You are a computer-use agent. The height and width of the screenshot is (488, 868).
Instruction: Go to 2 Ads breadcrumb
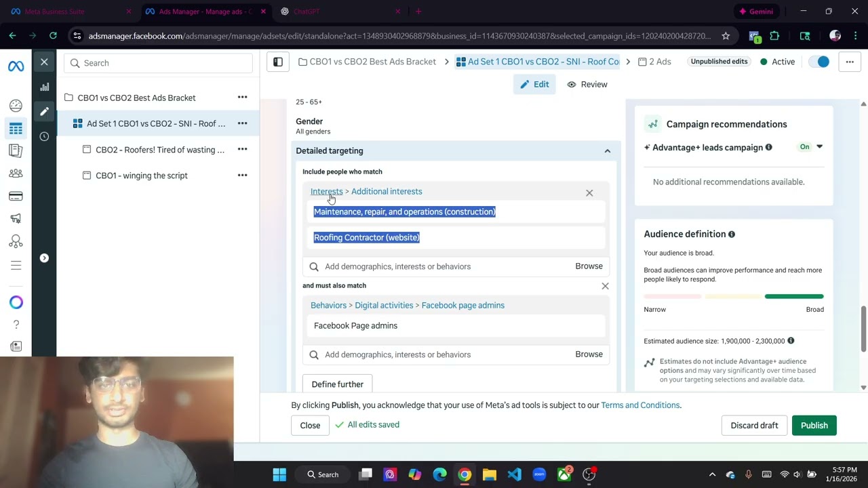pyautogui.click(x=654, y=62)
